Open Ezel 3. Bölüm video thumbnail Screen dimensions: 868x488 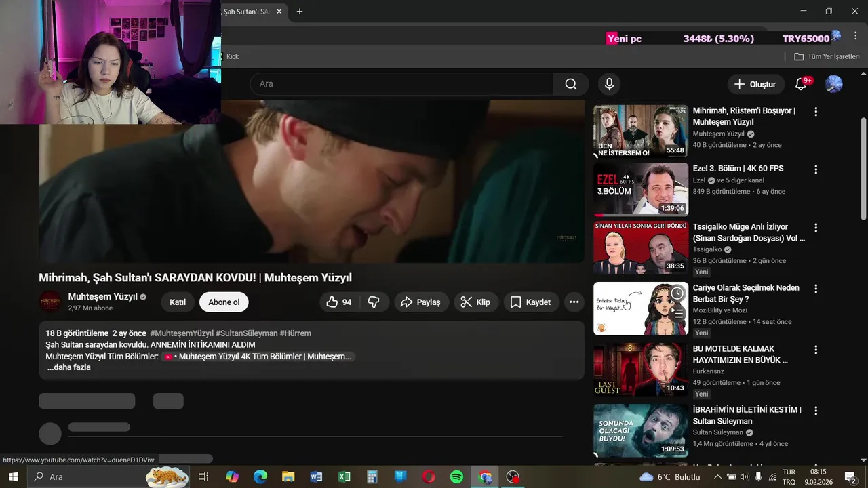641,189
